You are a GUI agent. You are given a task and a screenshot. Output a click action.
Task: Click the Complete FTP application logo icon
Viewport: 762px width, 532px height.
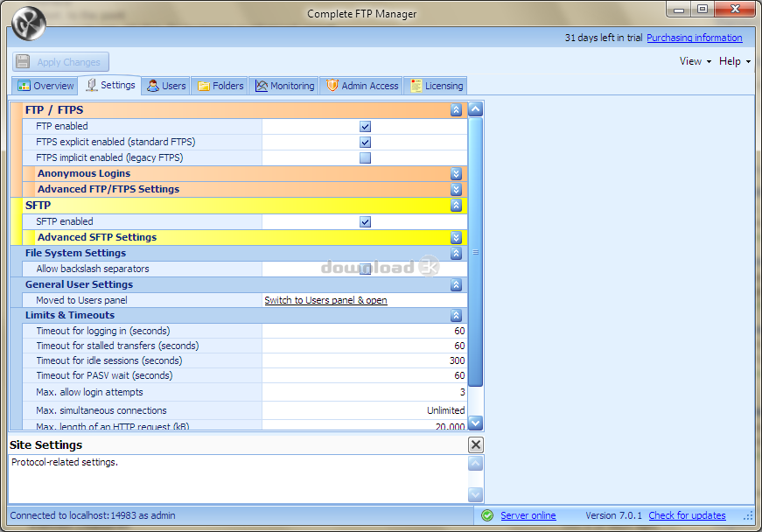pyautogui.click(x=29, y=24)
